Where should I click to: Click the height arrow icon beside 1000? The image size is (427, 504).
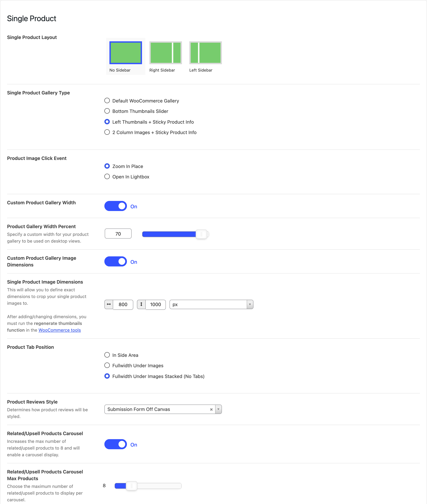(x=141, y=304)
